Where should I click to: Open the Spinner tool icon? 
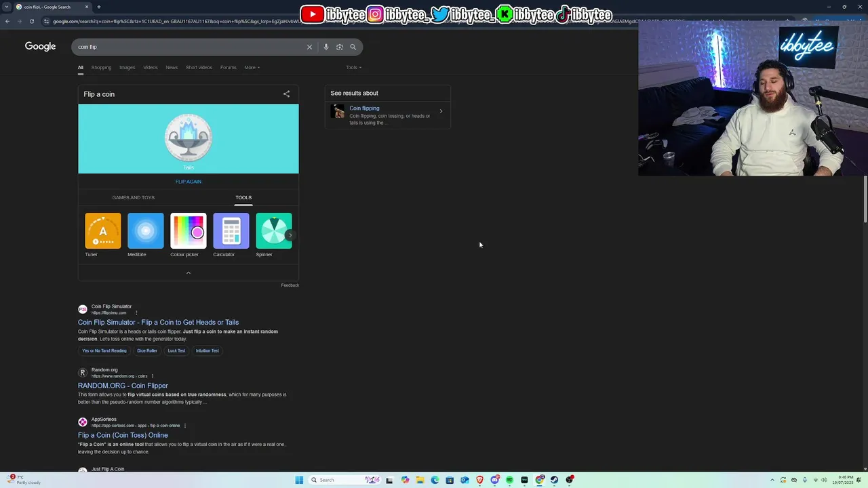tap(273, 231)
